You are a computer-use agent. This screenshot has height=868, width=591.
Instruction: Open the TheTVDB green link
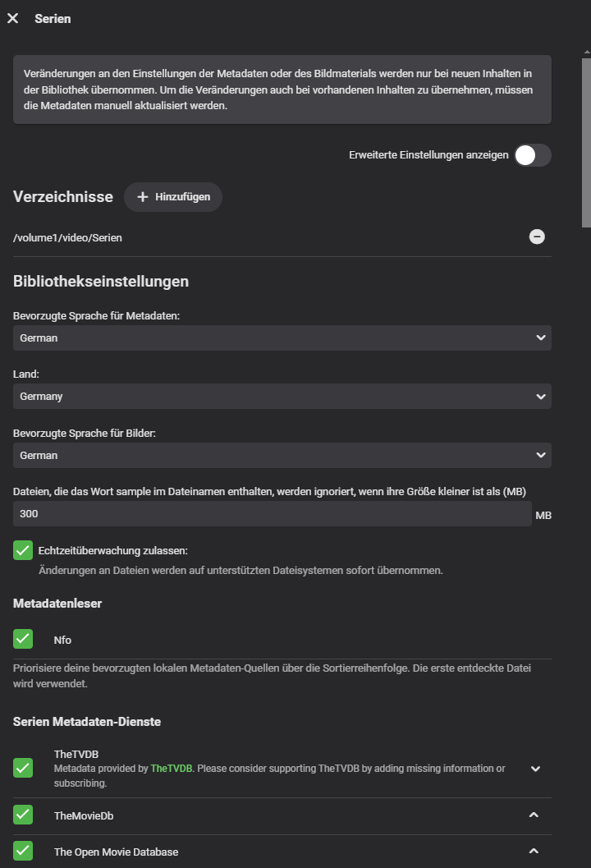[171, 769]
